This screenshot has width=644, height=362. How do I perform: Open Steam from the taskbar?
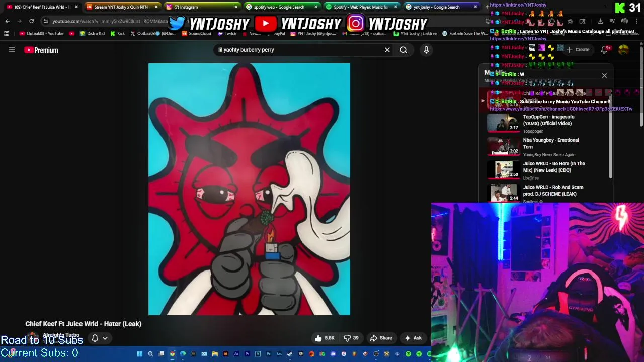pyautogui.click(x=290, y=354)
